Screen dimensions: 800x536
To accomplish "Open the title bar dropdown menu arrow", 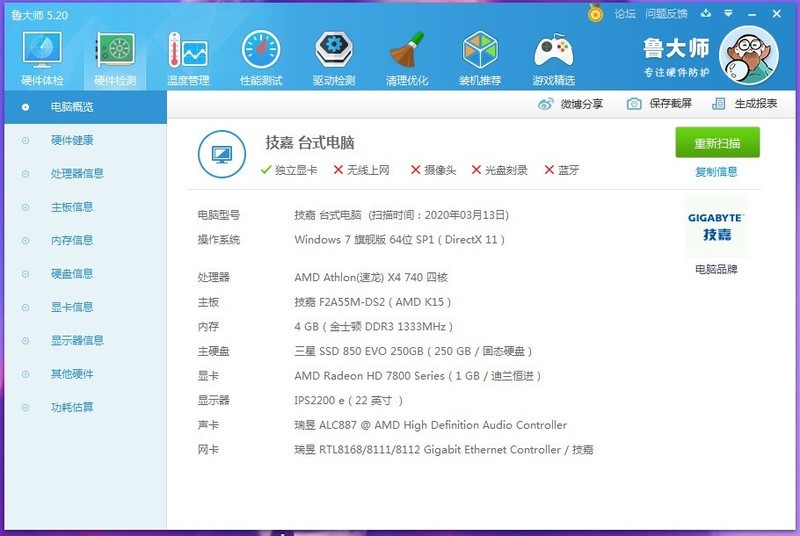I will pyautogui.click(x=728, y=14).
